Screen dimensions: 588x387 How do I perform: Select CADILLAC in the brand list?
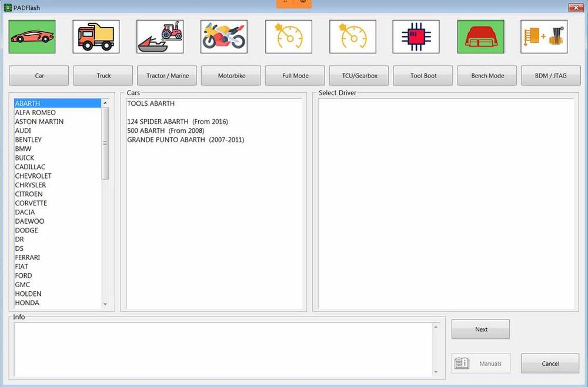pos(58,167)
